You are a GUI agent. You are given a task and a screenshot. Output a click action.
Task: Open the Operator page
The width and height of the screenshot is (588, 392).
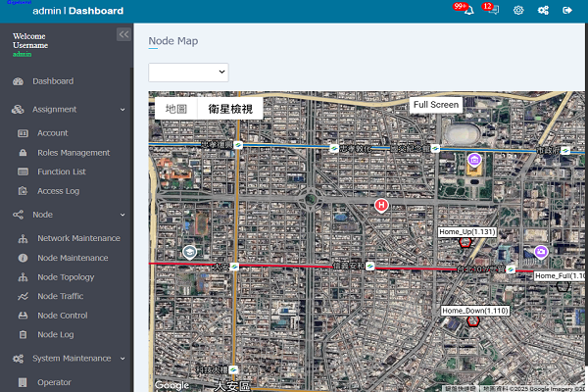point(54,382)
